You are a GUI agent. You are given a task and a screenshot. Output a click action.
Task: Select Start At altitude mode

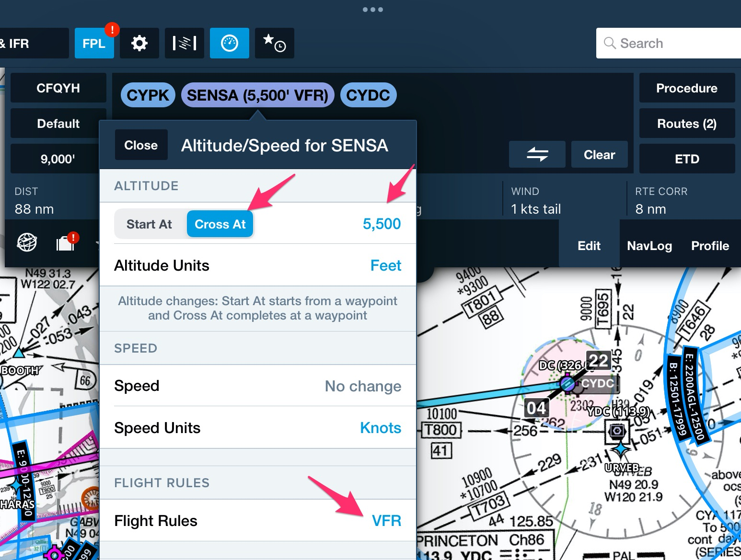coord(149,224)
